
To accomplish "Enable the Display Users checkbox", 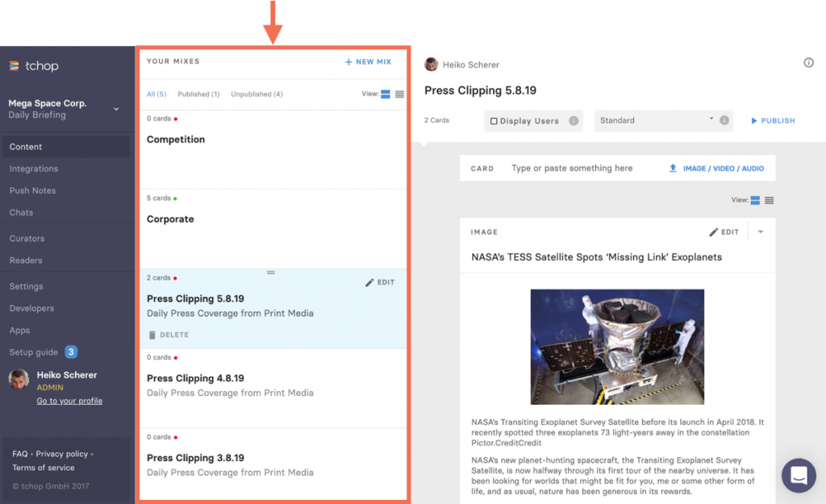I will 494,121.
